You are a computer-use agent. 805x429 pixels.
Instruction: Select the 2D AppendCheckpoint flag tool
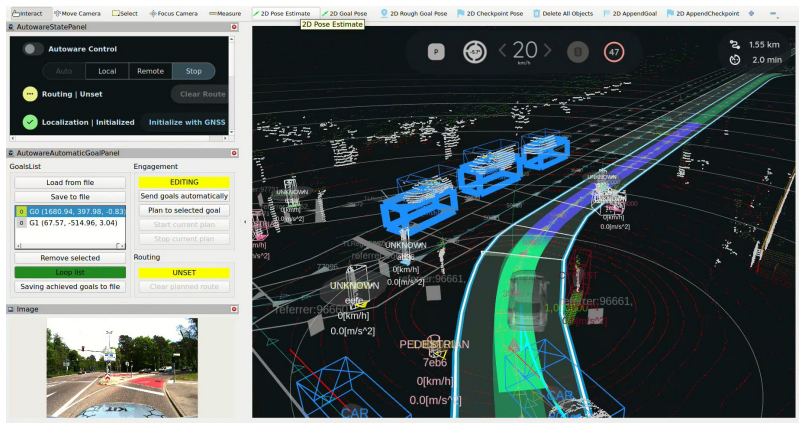[x=703, y=13]
